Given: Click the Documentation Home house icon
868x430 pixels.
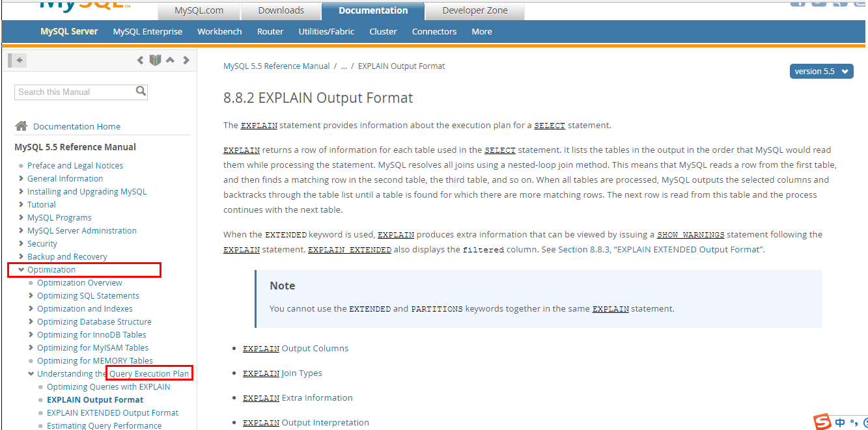Looking at the screenshot, I should tap(21, 126).
